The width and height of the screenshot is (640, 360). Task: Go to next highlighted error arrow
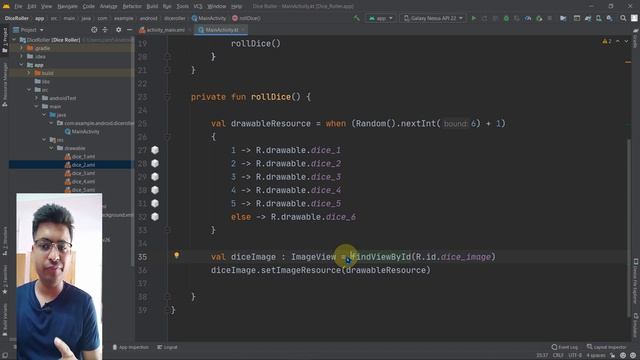626,41
